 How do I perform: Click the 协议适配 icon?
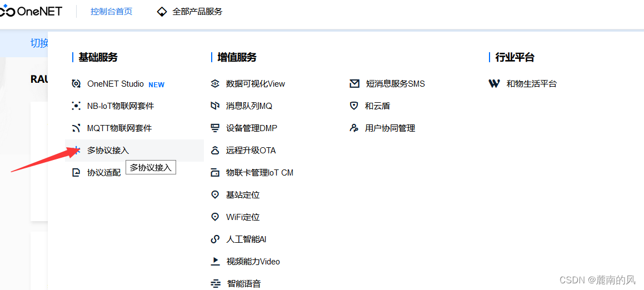[76, 173]
